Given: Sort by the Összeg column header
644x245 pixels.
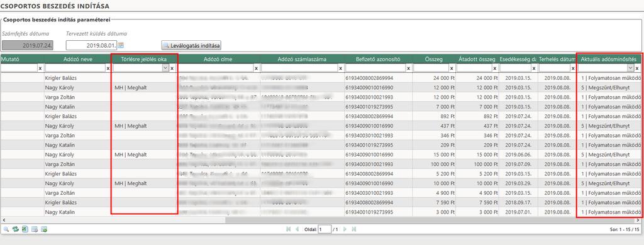Looking at the screenshot, I should coord(434,59).
